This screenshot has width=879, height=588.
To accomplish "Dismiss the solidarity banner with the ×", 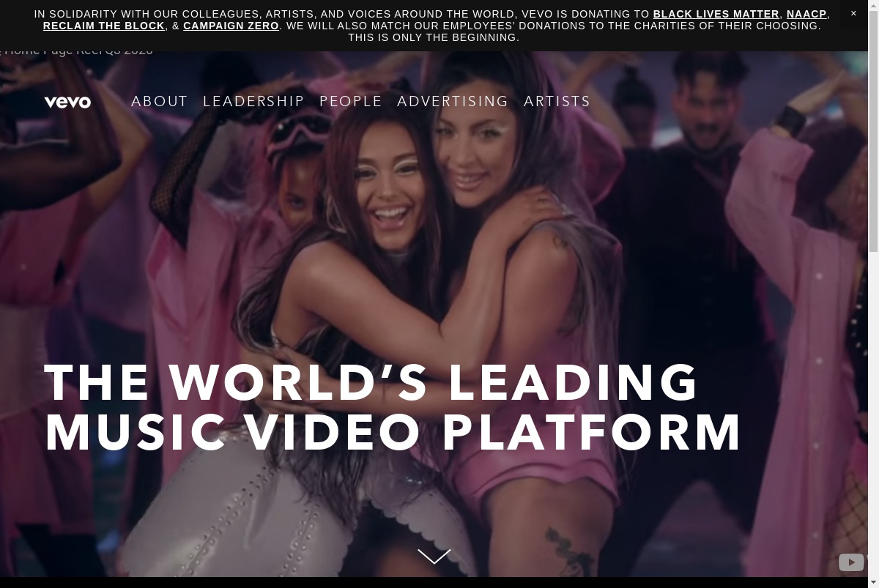I will pyautogui.click(x=853, y=13).
